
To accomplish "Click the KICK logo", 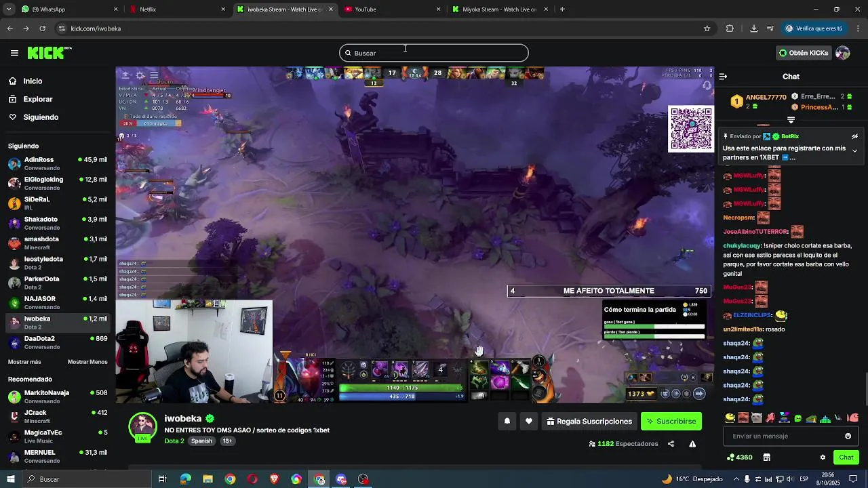I will tap(50, 52).
